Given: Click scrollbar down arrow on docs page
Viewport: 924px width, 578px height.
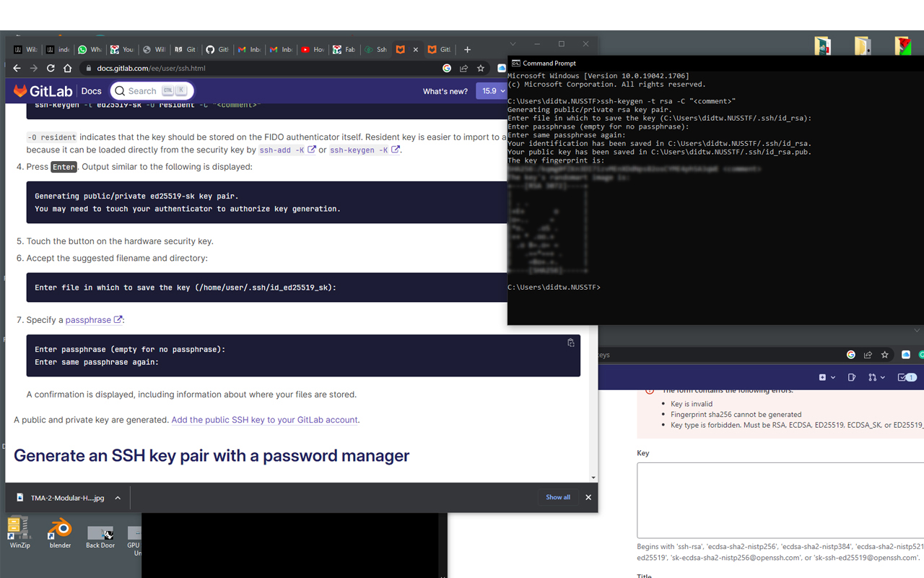Looking at the screenshot, I should pyautogui.click(x=593, y=478).
